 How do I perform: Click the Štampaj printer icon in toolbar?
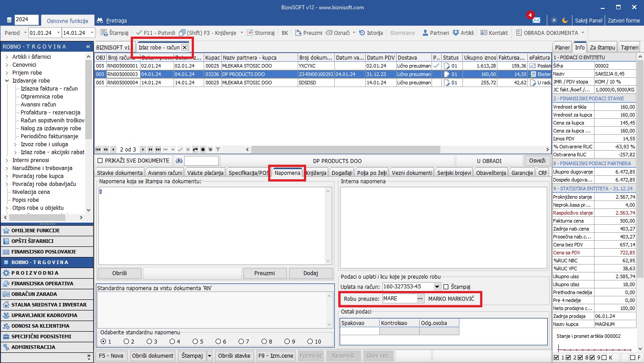click(x=104, y=33)
